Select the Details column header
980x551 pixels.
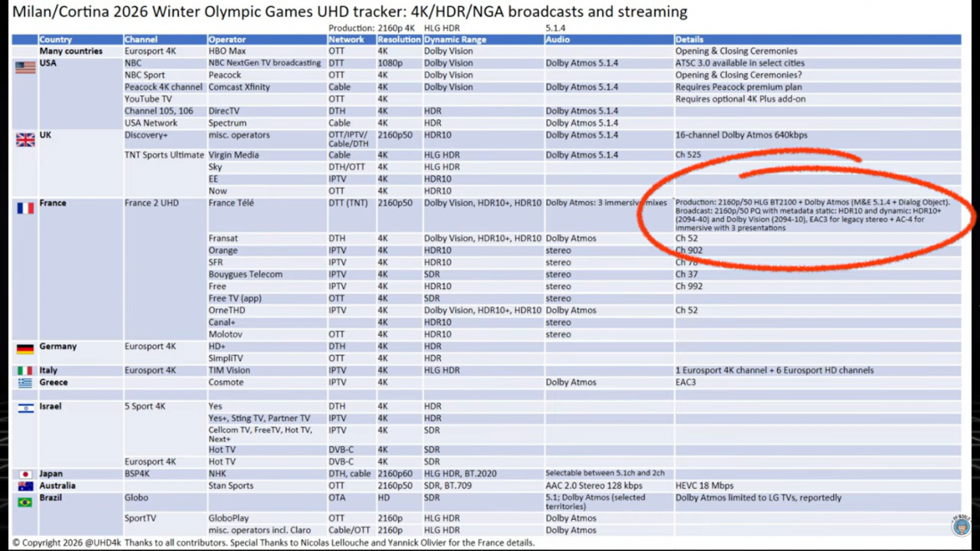pyautogui.click(x=690, y=39)
